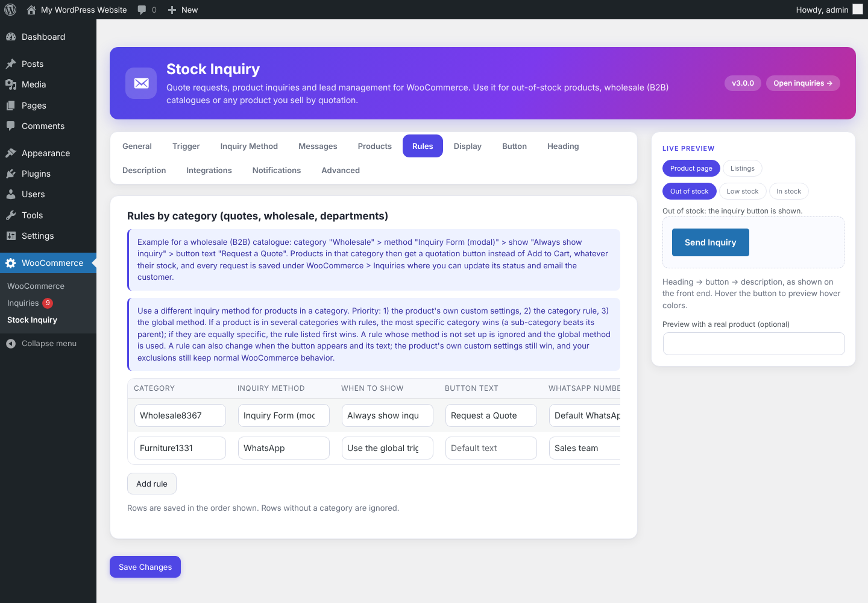Open the Notifications tab

[x=277, y=170]
